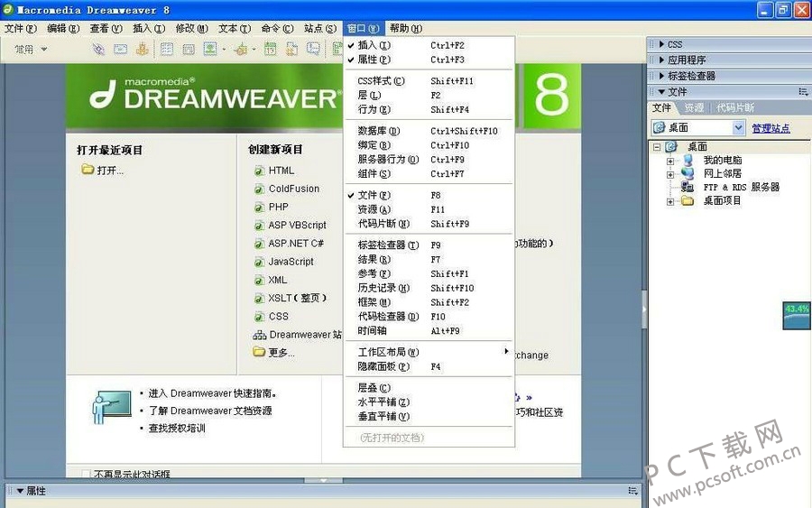Collapse the 属性 panel triangle

point(20,491)
